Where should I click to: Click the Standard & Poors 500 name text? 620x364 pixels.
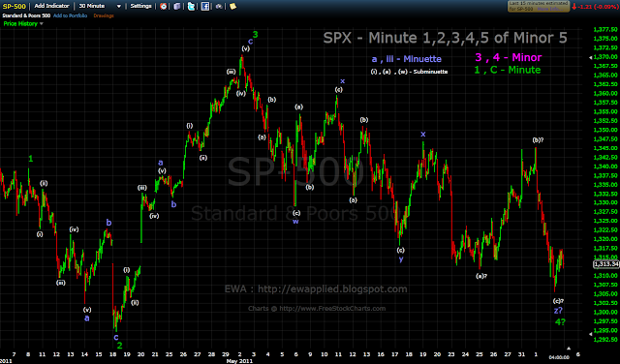[26, 15]
